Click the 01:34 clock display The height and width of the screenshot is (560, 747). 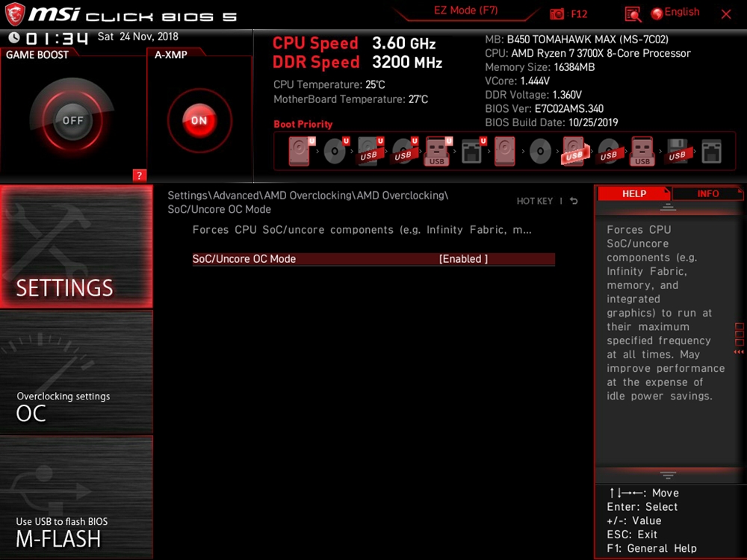point(57,38)
